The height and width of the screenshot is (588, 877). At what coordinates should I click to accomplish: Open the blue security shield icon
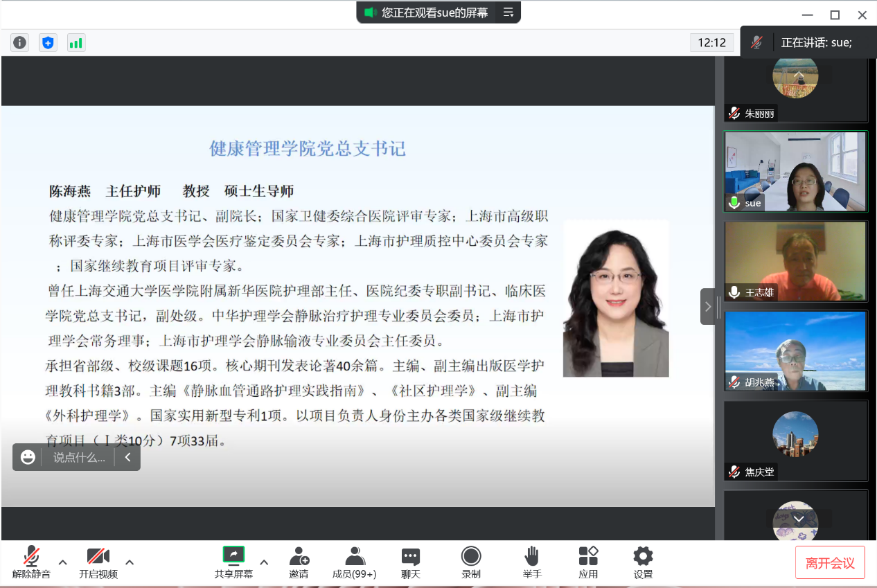click(x=48, y=43)
